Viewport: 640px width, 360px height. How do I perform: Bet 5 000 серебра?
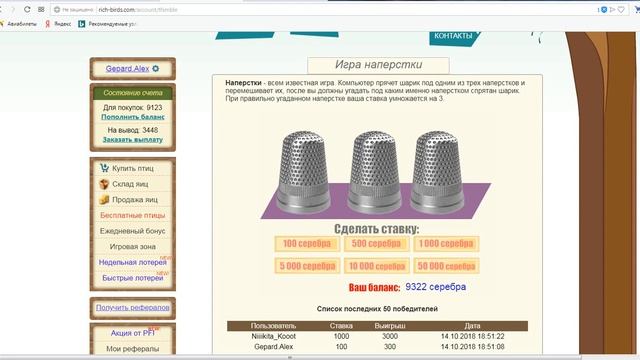(307, 266)
